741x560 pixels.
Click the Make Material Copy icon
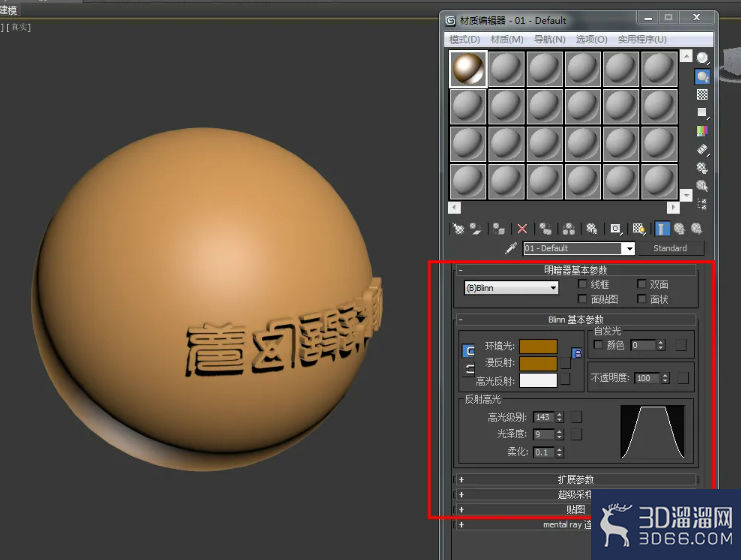545,229
